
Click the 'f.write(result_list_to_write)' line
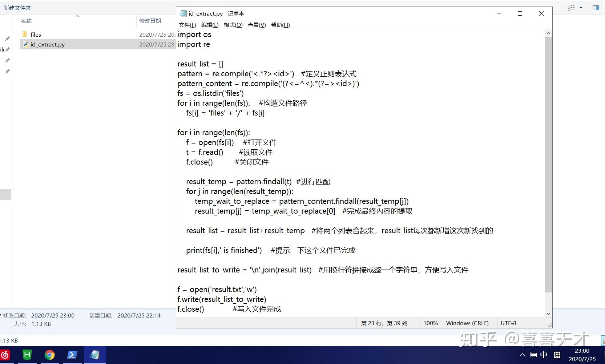click(222, 299)
